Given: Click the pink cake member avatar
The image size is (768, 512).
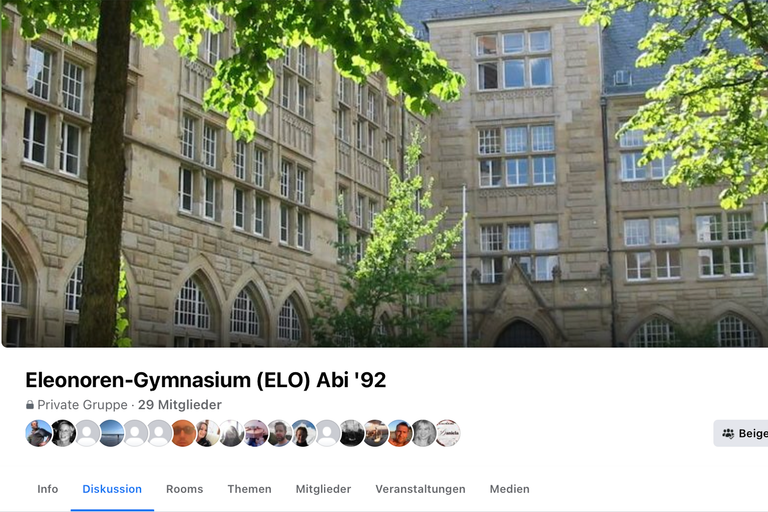Looking at the screenshot, I should 256,433.
